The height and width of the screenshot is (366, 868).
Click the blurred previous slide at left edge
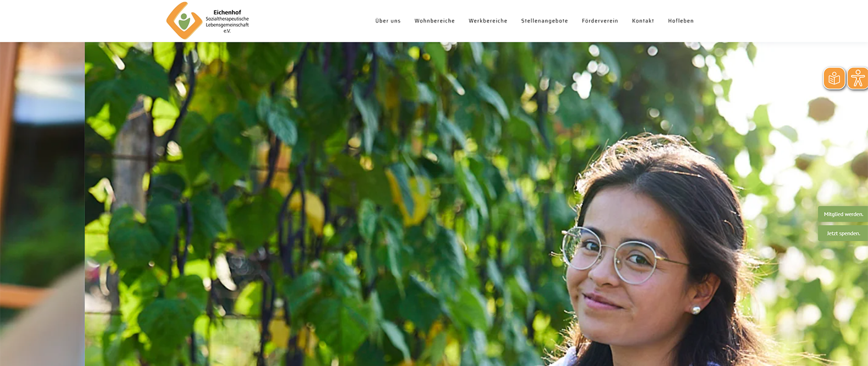pos(42,204)
